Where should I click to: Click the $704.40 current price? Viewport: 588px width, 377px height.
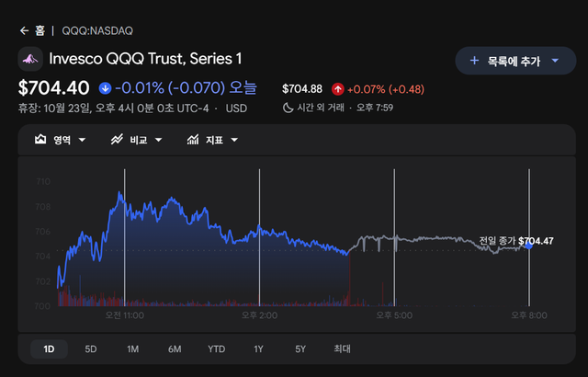53,88
